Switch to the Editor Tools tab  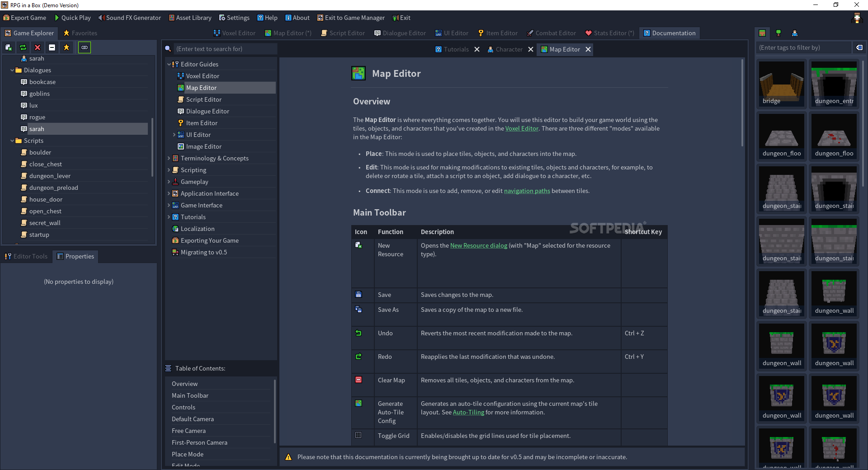pos(26,256)
